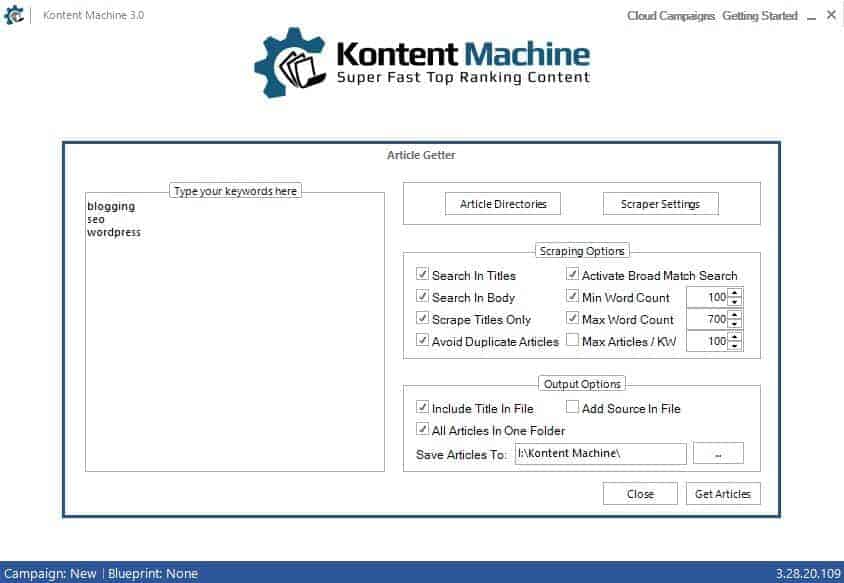Click Get Articles button
Viewport: 844px width, 583px height.
(723, 494)
